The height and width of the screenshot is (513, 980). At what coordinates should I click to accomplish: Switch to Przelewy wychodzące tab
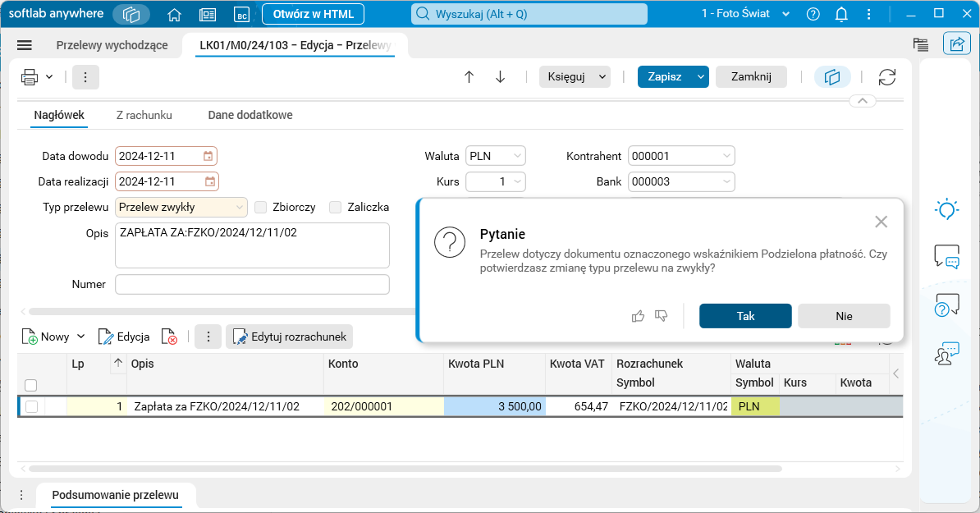pos(112,45)
